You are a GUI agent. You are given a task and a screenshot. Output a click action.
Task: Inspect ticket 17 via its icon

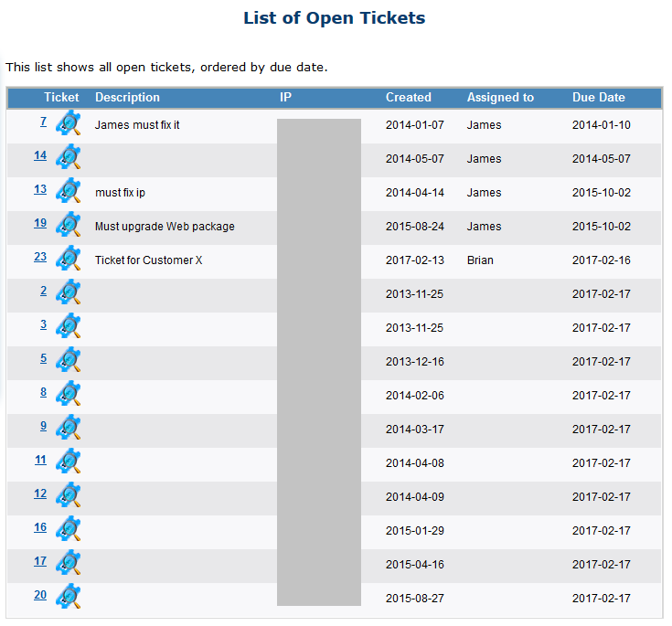[x=69, y=563]
